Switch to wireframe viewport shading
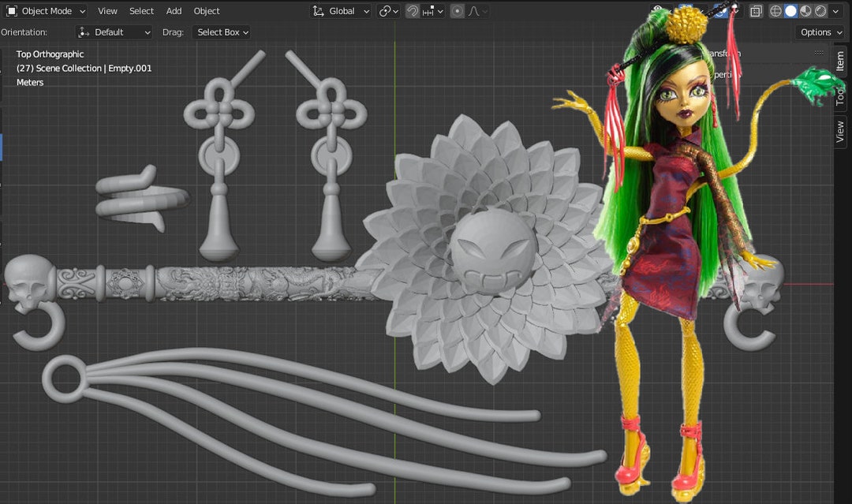 tap(775, 11)
